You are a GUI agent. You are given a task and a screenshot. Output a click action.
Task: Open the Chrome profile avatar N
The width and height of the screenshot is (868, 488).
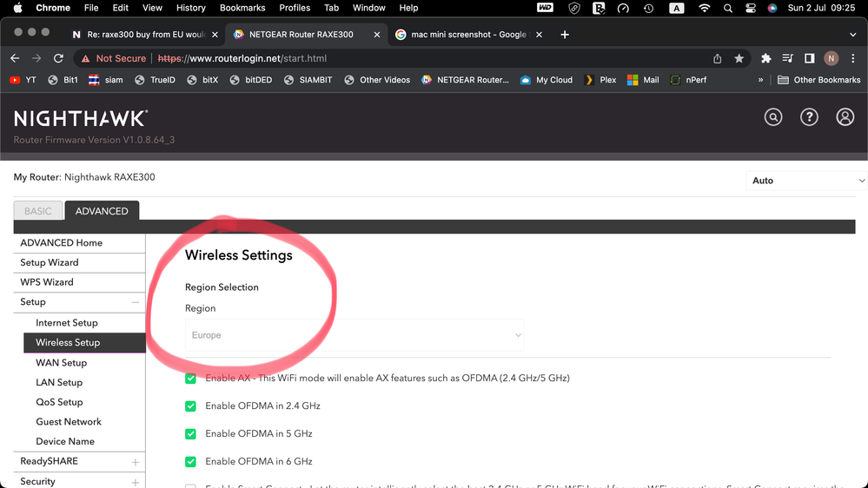(x=831, y=58)
